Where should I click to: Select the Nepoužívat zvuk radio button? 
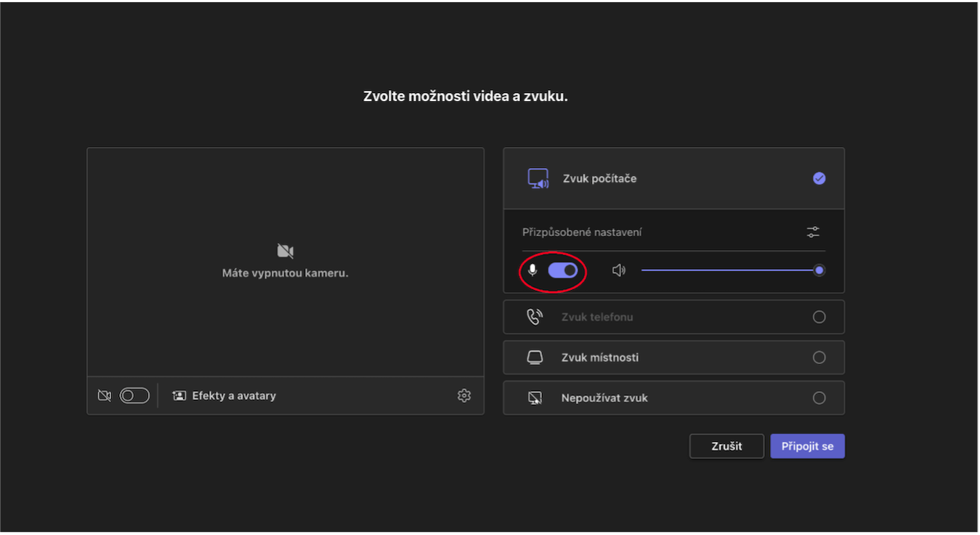point(819,398)
